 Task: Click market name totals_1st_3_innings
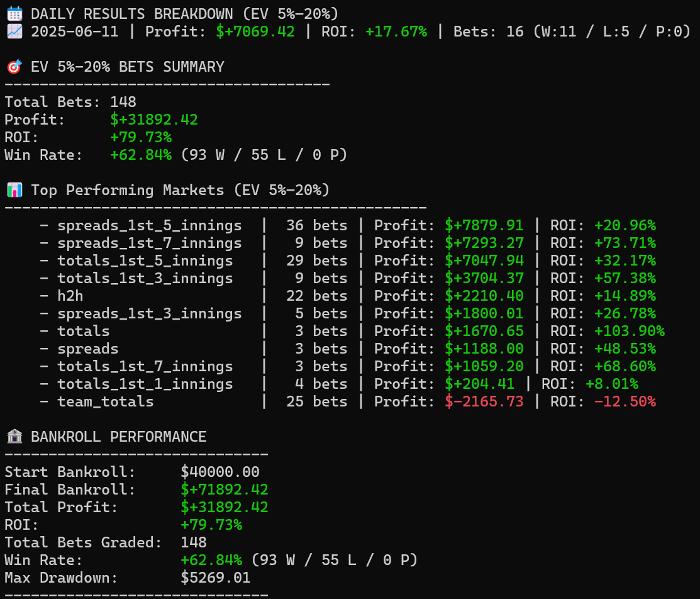145,278
